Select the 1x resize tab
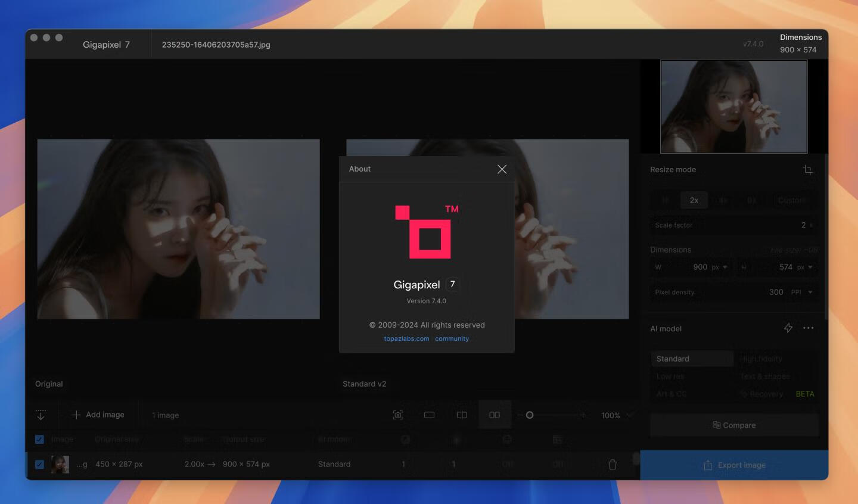Screen dimensions: 858x504 [666, 200]
